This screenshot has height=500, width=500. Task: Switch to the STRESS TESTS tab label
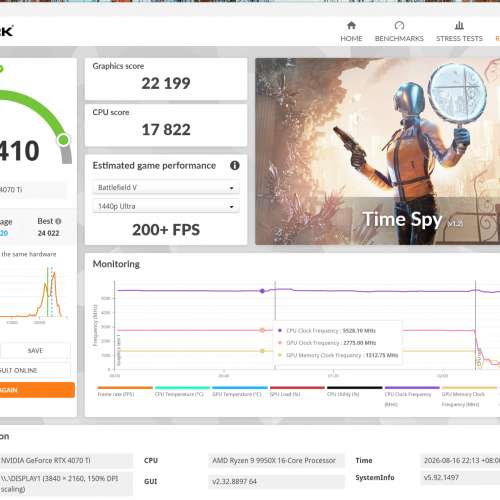tap(459, 39)
